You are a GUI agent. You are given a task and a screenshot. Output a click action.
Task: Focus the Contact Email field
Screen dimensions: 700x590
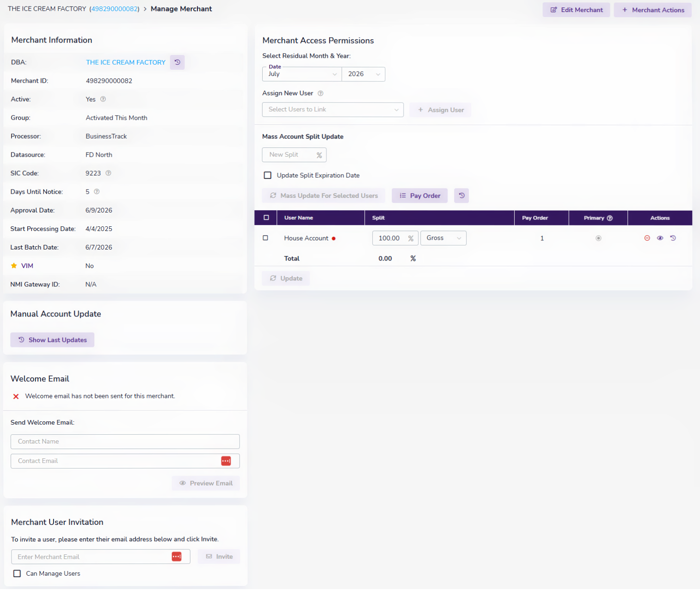(125, 461)
